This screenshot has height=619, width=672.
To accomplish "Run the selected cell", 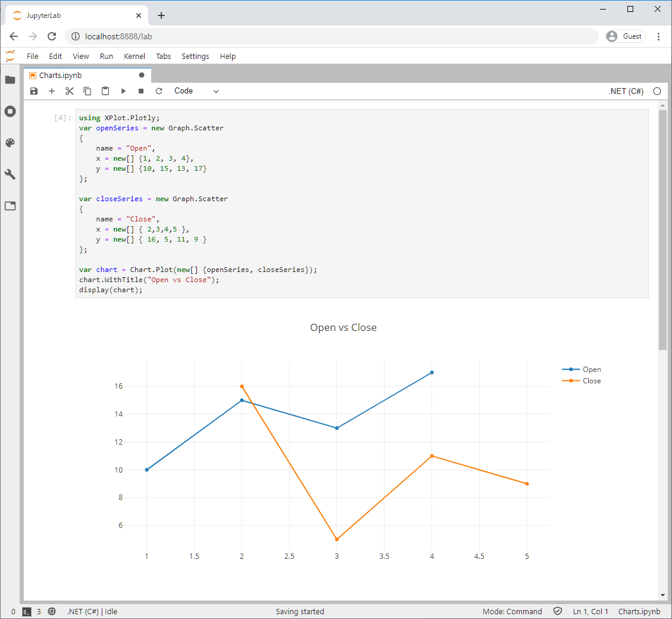I will [x=123, y=91].
